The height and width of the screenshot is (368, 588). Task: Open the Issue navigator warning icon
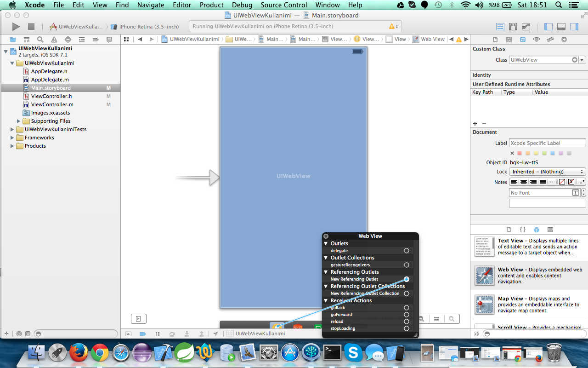pyautogui.click(x=54, y=40)
